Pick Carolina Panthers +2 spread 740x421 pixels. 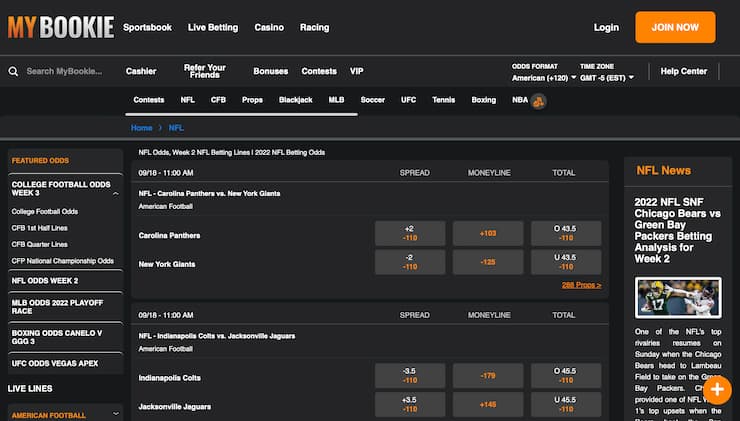click(410, 233)
